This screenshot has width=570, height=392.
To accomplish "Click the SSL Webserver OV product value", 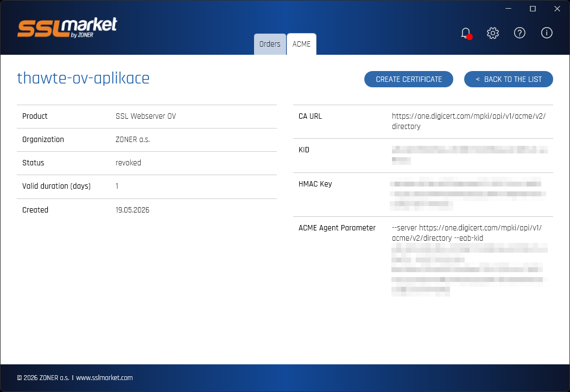I will pos(146,116).
